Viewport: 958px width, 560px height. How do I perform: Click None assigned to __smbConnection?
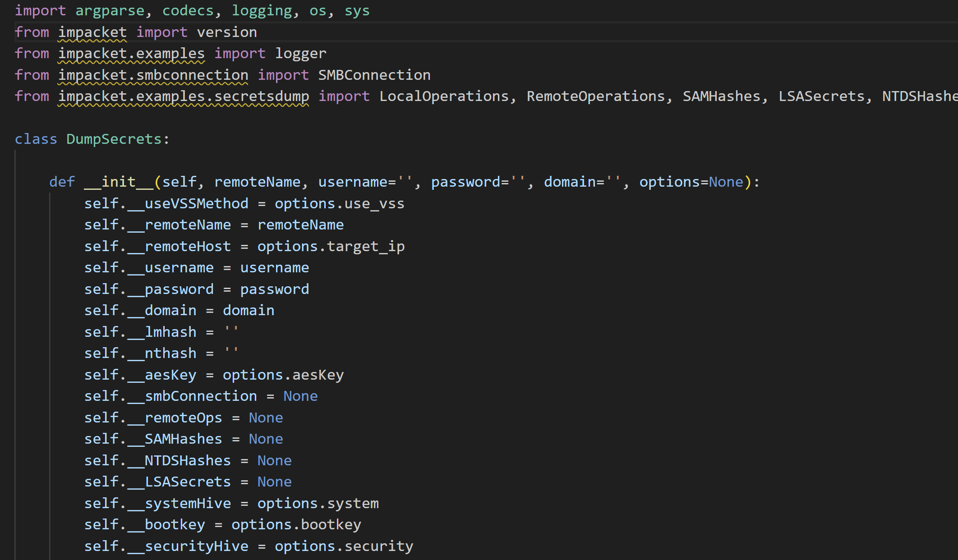[x=300, y=396]
